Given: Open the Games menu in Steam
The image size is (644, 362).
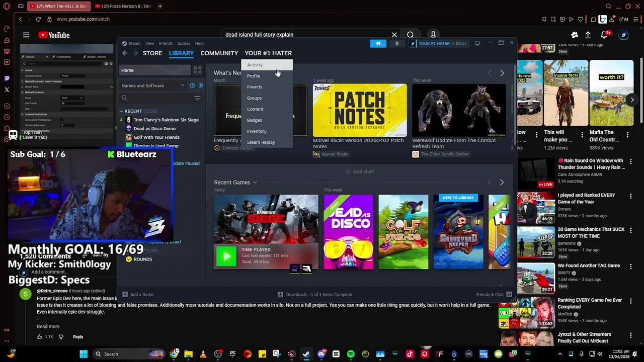Looking at the screenshot, I should point(184,43).
